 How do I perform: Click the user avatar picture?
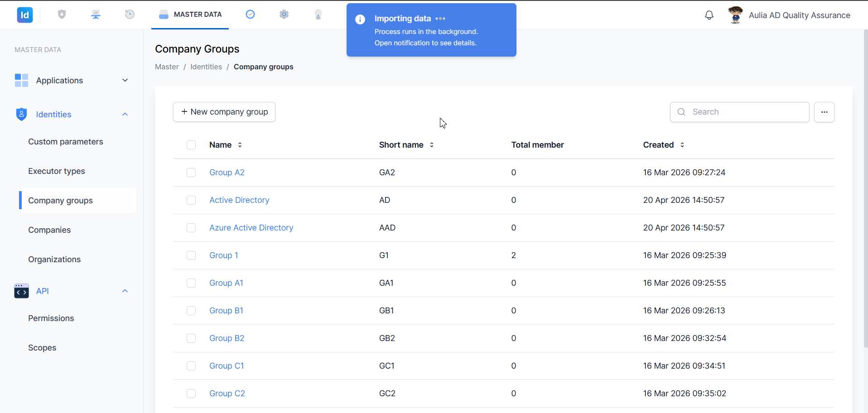pos(735,15)
